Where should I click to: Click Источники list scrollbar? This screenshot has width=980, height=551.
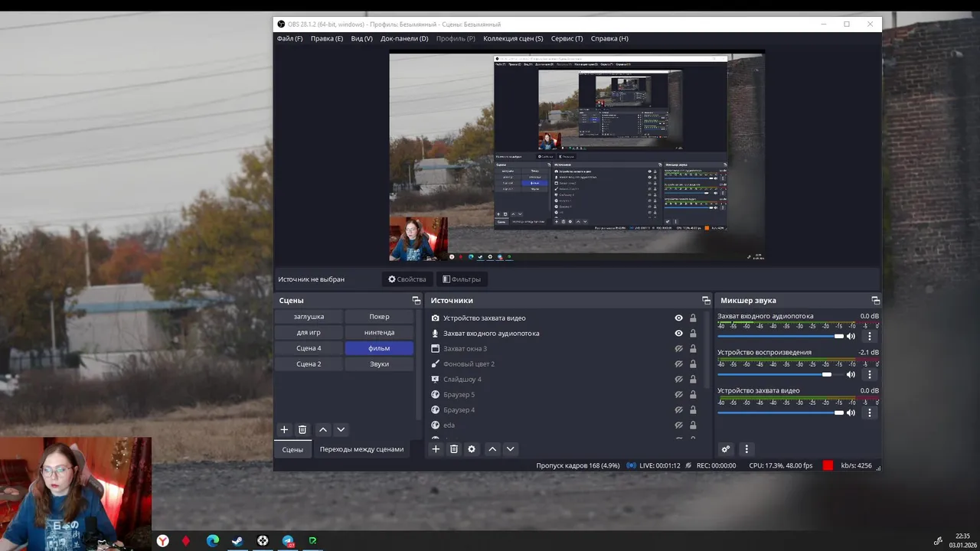707,349
